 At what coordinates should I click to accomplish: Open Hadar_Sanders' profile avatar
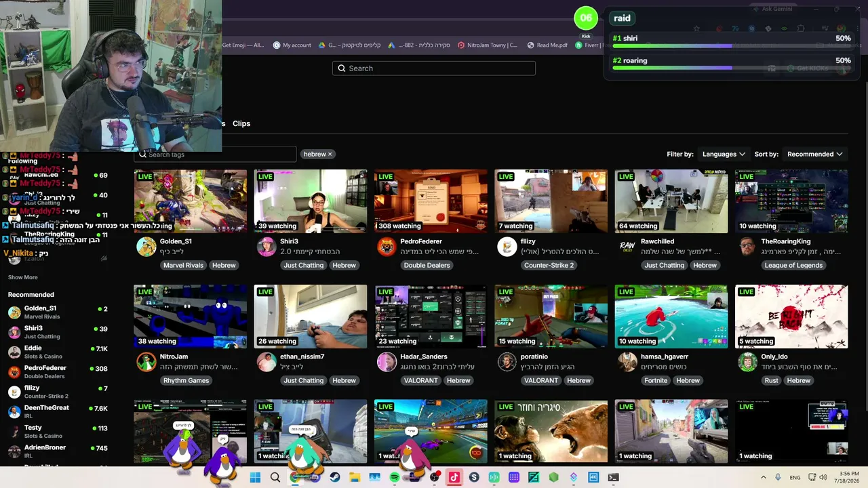pyautogui.click(x=387, y=362)
